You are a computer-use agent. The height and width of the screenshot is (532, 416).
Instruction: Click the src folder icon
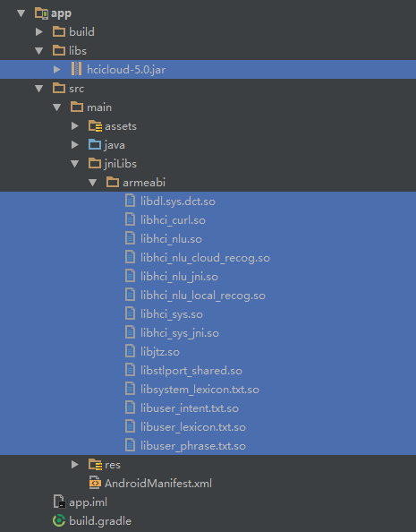pyautogui.click(x=59, y=88)
